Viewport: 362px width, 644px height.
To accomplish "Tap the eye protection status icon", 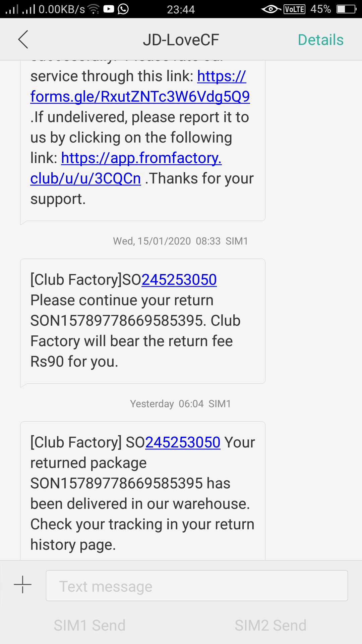I will click(x=271, y=9).
